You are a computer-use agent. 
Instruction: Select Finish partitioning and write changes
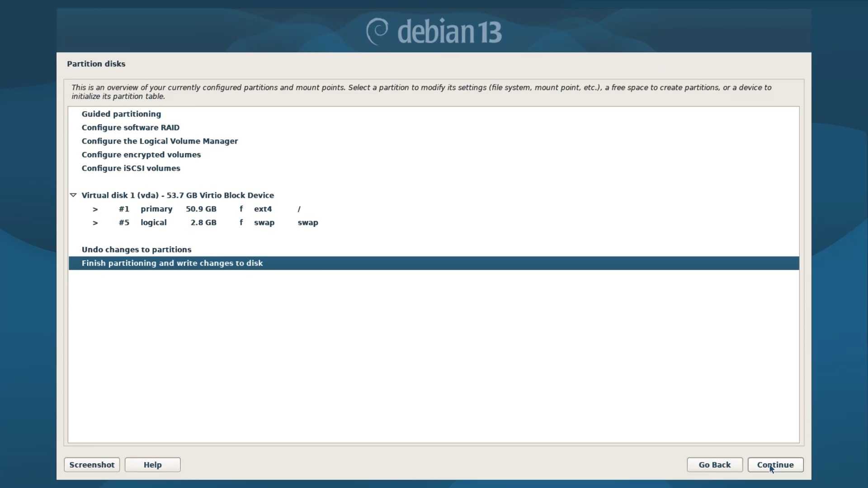click(172, 263)
